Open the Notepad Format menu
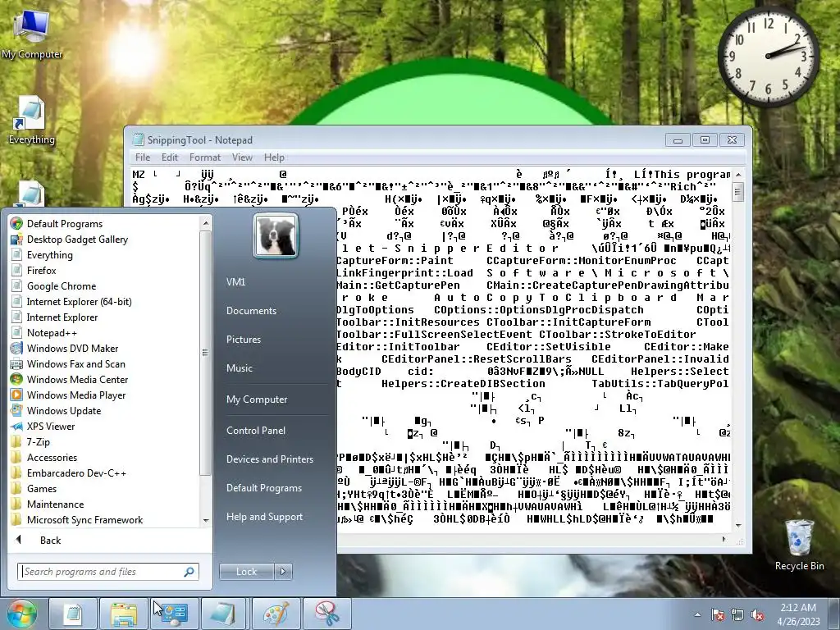Viewport: 840px width, 630px height. tap(204, 157)
